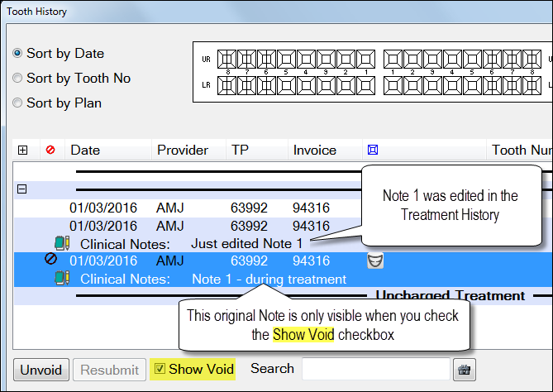Screen dimensions: 553x392
Task: Choose Sort by Plan option
Action: [17, 103]
